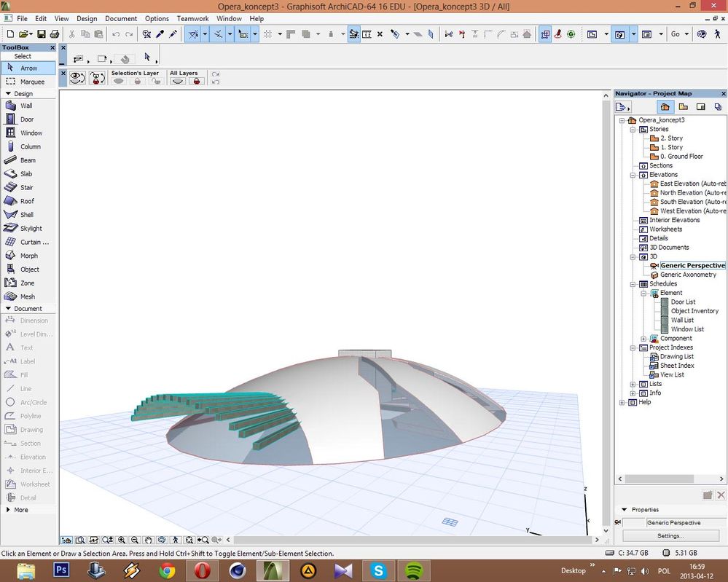
Task: Select the Stair tool
Action: [26, 188]
